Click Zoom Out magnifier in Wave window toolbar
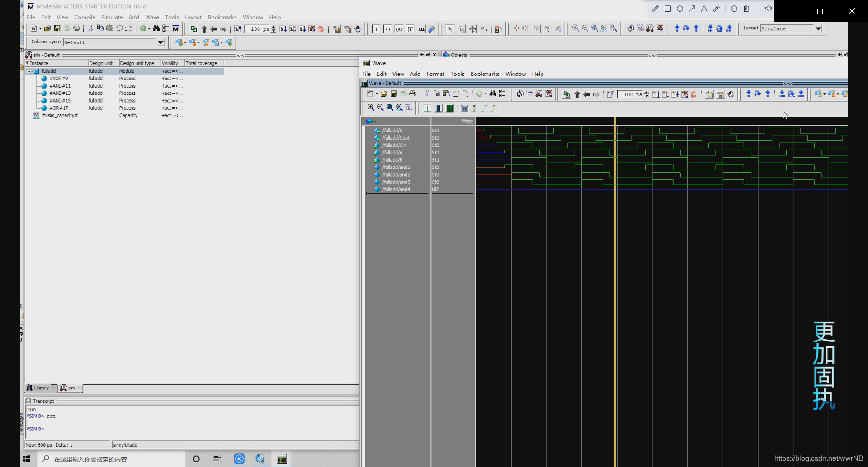The height and width of the screenshot is (467, 868). (380, 108)
